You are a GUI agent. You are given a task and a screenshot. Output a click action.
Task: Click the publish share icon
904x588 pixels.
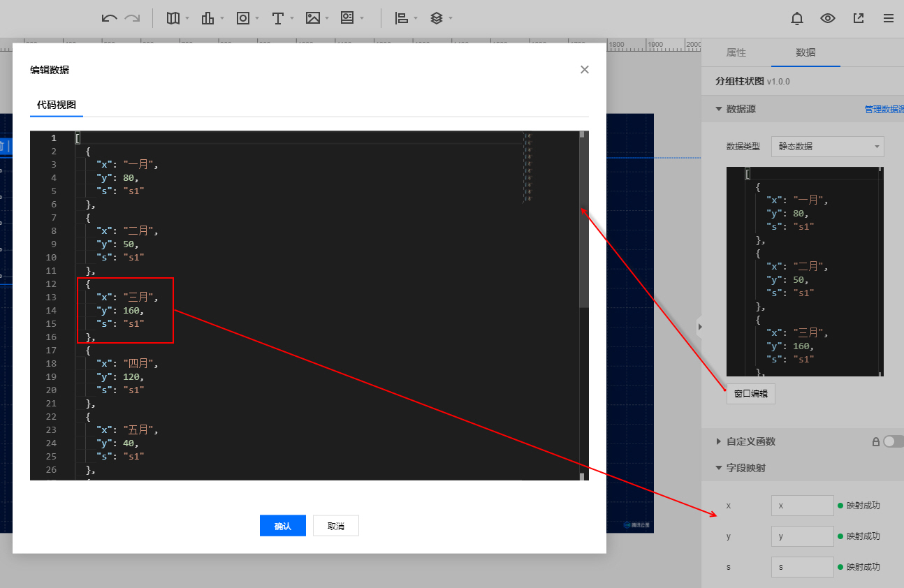point(859,19)
